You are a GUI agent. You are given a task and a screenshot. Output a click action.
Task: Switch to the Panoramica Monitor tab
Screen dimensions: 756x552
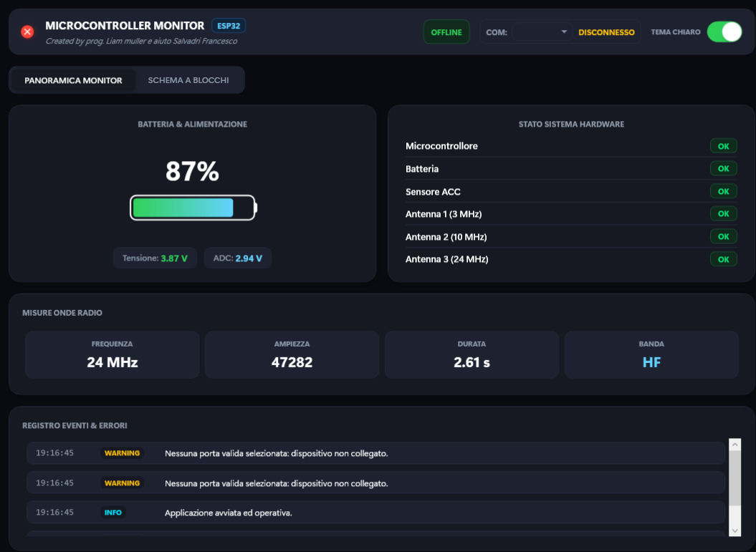coord(73,80)
